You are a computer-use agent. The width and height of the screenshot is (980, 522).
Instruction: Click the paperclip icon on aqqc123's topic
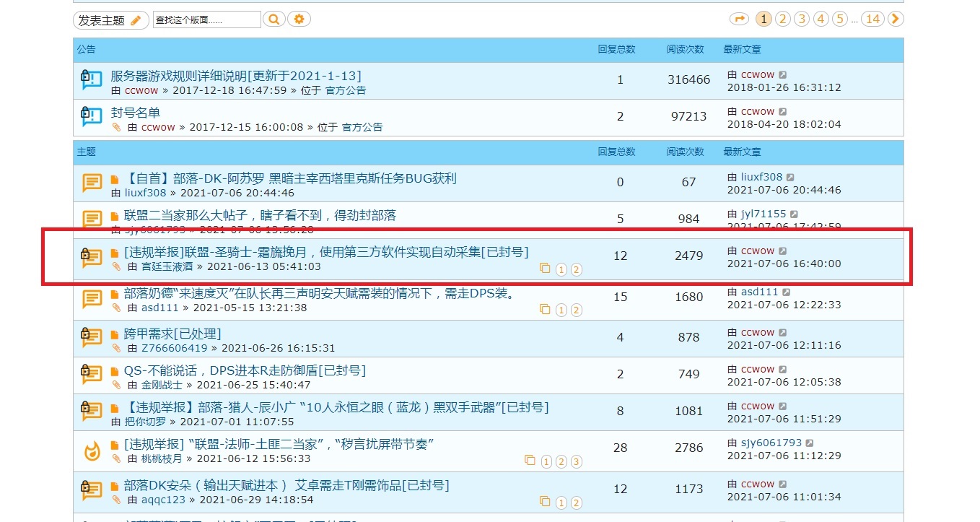pyautogui.click(x=115, y=499)
